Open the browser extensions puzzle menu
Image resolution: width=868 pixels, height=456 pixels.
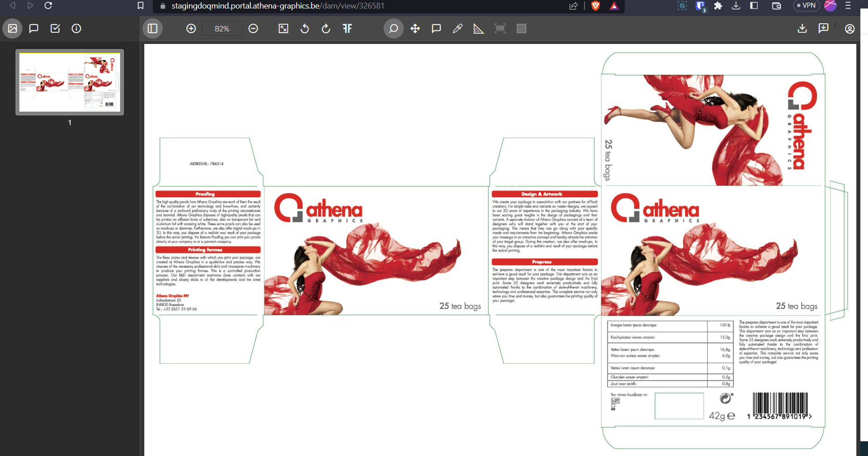(x=718, y=6)
